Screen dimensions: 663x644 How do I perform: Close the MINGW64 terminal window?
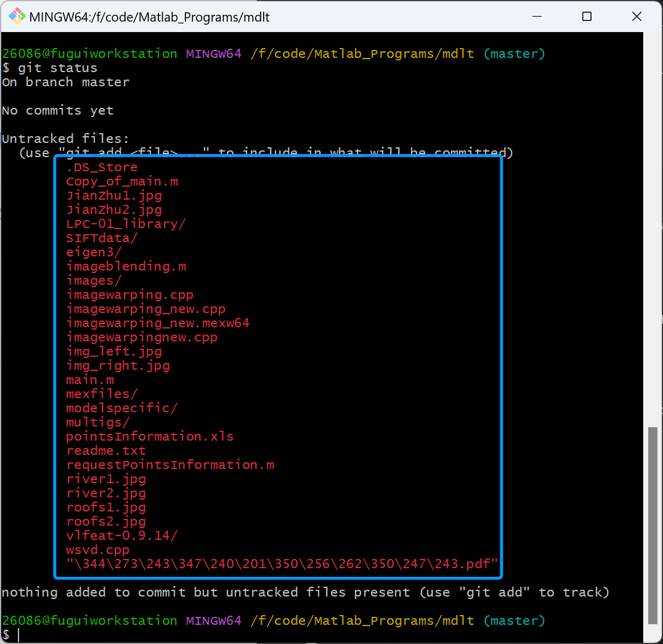click(x=637, y=17)
